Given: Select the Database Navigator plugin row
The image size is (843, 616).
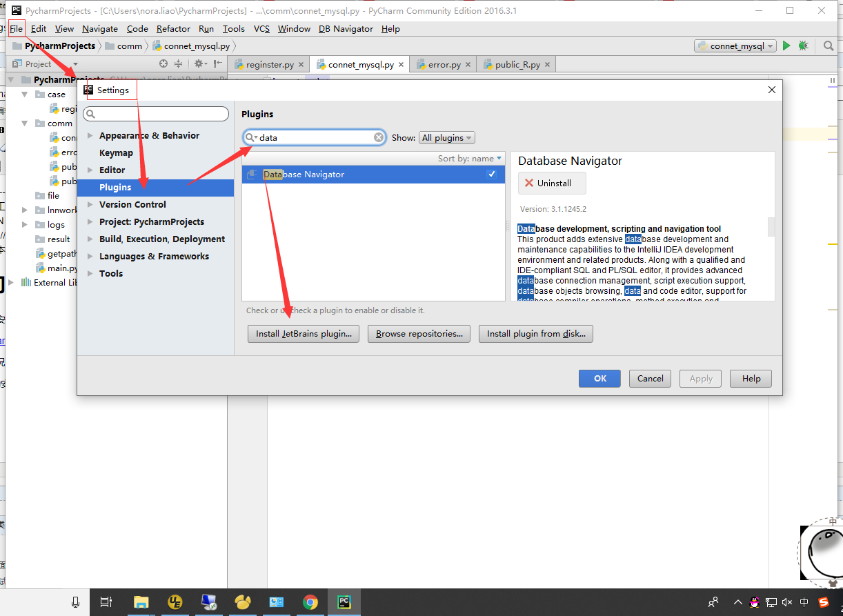Looking at the screenshot, I should point(373,175).
